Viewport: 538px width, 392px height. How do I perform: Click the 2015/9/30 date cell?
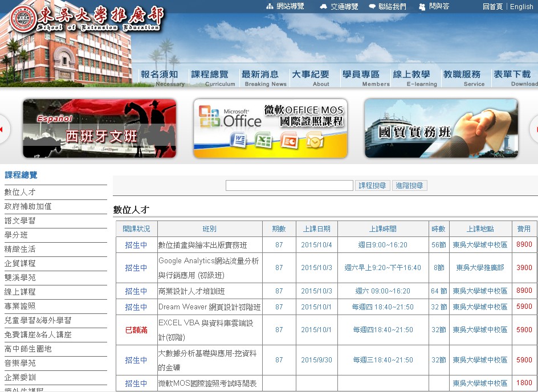click(316, 360)
